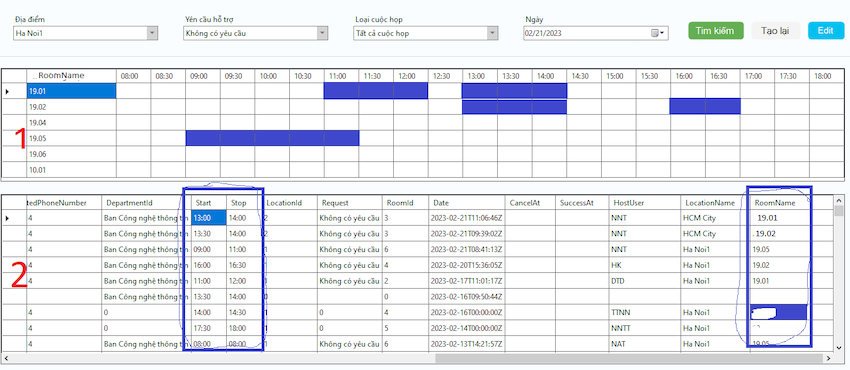Click HostUser cell NAT
The width and height of the screenshot is (850, 370).
[645, 344]
